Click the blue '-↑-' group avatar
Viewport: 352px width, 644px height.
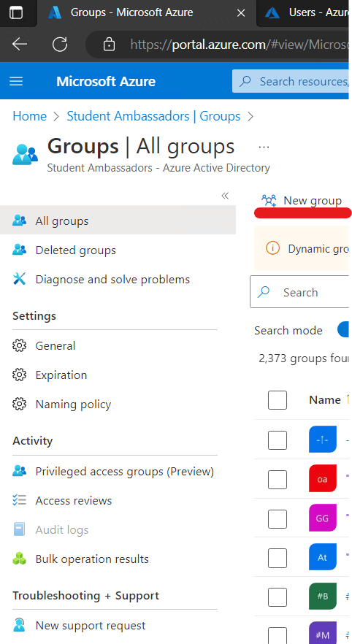tap(323, 439)
